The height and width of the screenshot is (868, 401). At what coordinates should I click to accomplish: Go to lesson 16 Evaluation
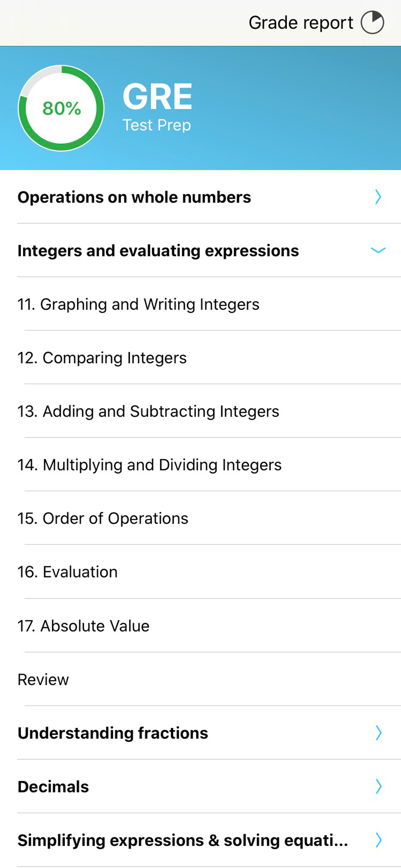tap(67, 572)
